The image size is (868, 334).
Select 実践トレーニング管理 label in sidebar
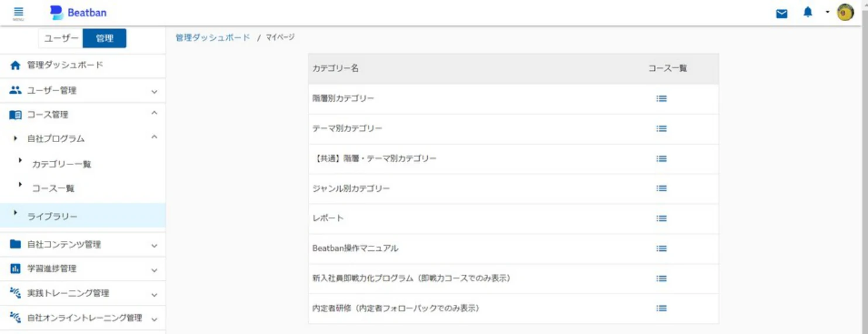point(68,293)
